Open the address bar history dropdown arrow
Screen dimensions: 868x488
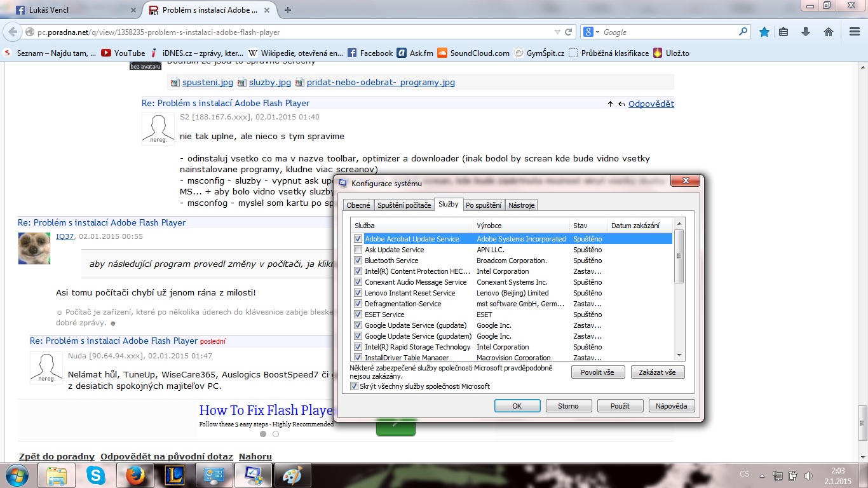557,32
